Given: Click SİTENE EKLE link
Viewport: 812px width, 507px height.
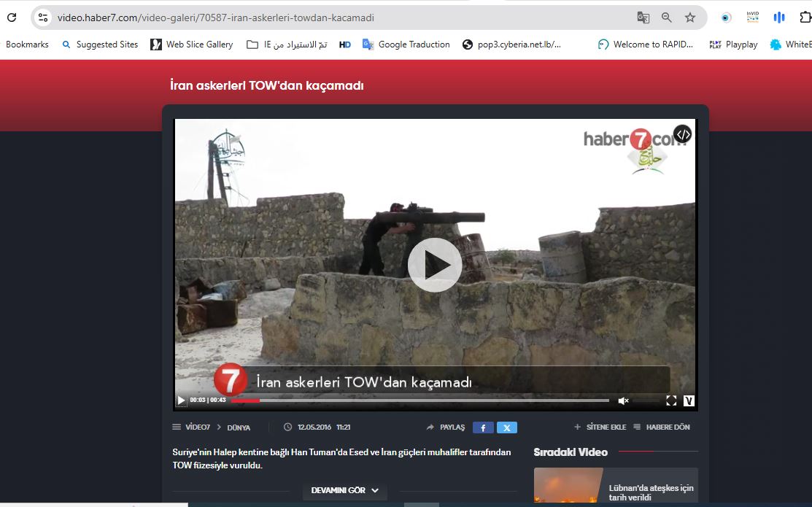Looking at the screenshot, I should pyautogui.click(x=600, y=427).
